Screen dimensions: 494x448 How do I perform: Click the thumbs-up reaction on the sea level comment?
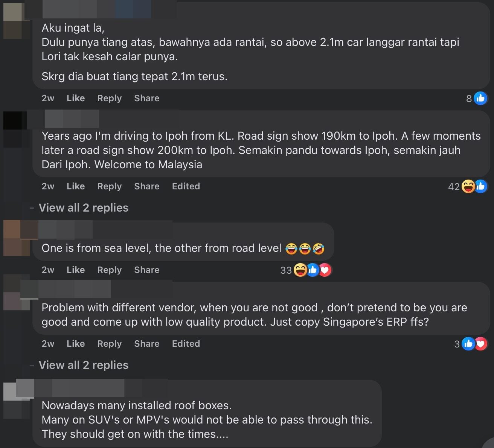313,270
